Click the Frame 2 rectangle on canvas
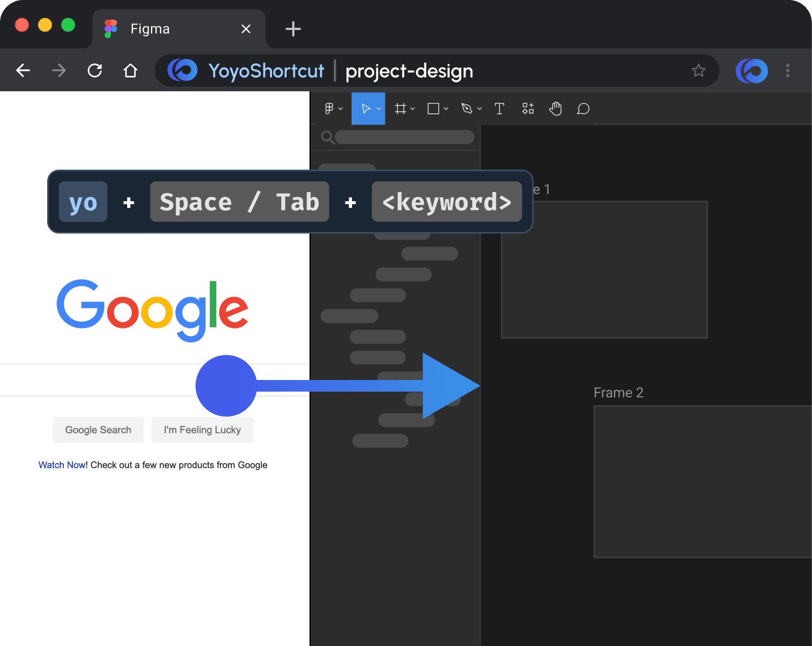The image size is (812, 646). click(703, 482)
